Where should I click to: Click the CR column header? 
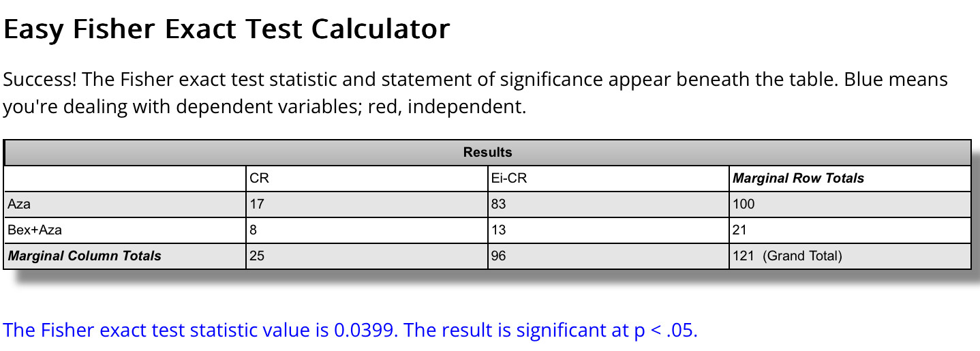260,179
